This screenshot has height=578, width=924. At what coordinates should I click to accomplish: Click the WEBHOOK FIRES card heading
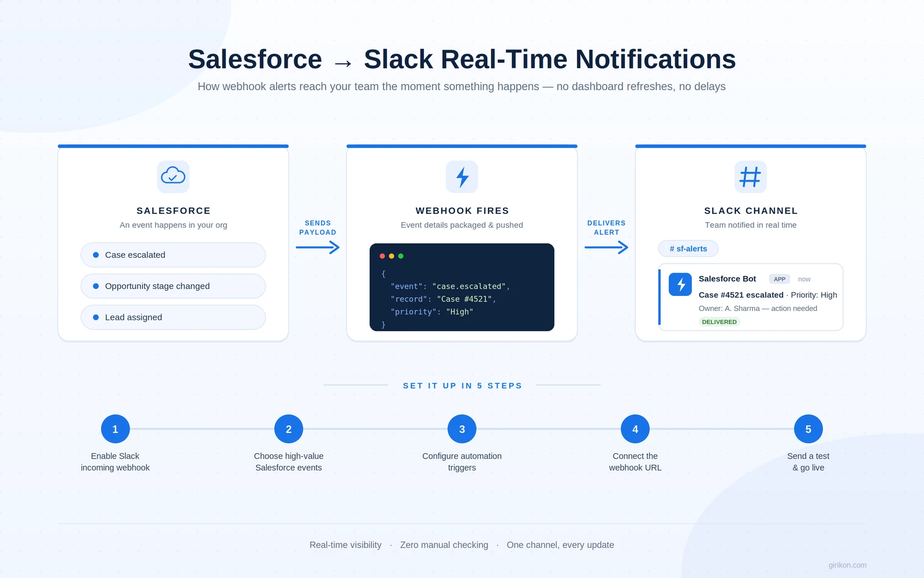(x=462, y=211)
